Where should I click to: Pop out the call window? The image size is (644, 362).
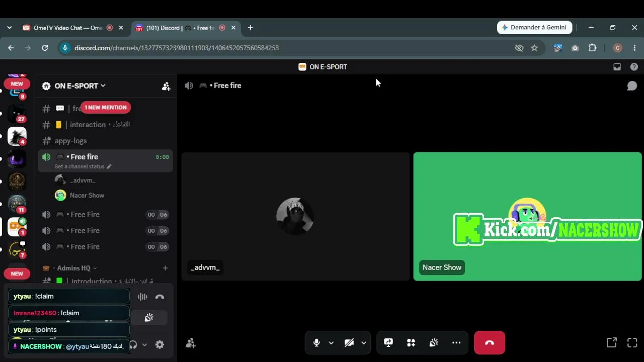tap(612, 343)
